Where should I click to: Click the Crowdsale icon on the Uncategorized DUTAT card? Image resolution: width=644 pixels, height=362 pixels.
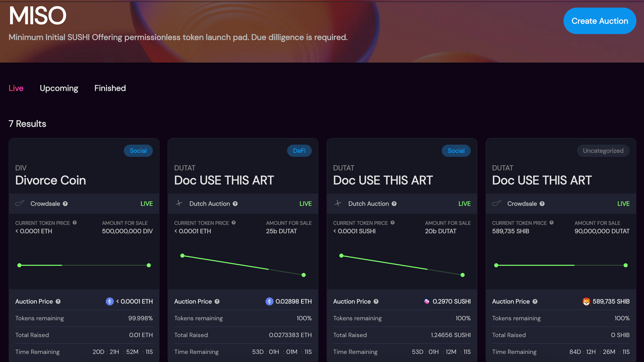point(497,203)
